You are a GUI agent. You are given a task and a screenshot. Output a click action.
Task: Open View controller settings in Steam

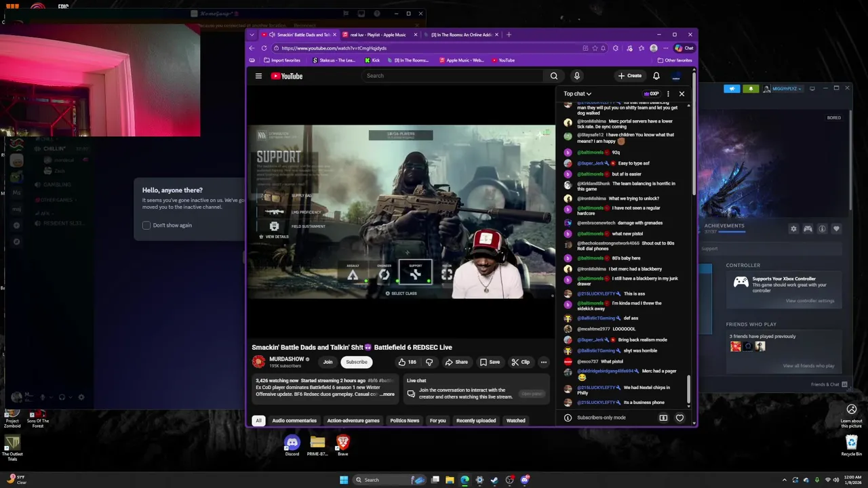(x=810, y=301)
